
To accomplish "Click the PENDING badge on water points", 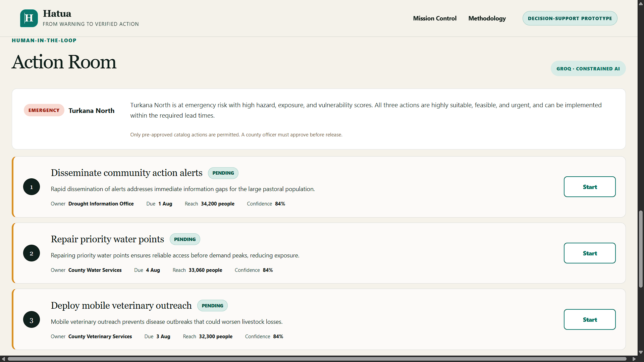I will (185, 239).
